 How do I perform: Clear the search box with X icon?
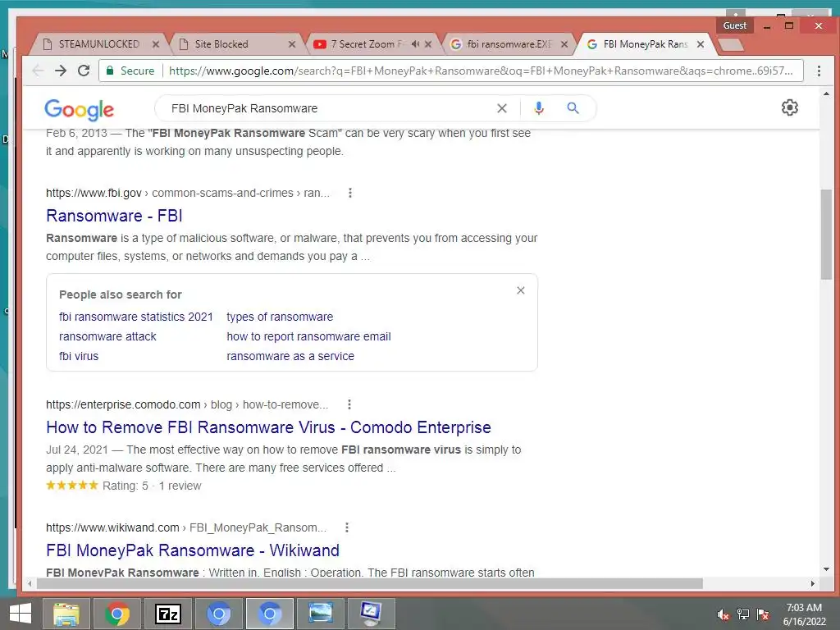coord(502,108)
